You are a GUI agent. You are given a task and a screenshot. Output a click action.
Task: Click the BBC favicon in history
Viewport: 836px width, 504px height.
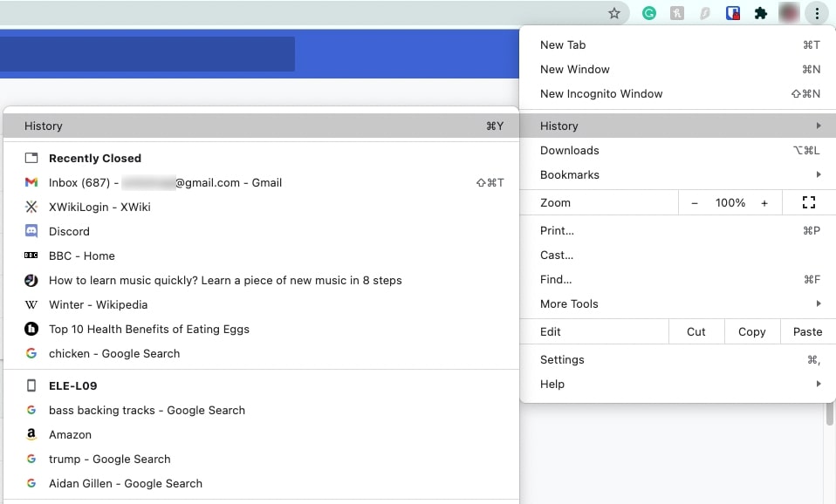(31, 255)
